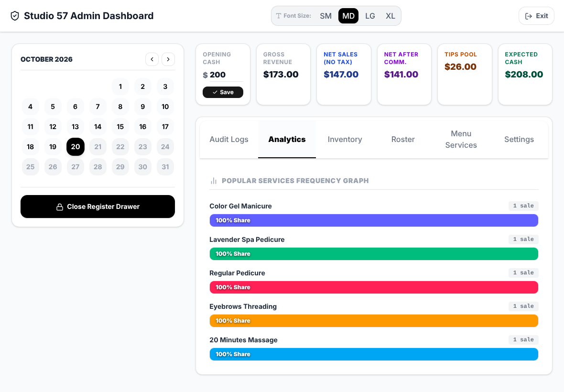Choose calendar day 13
Screen dimensions: 564x392
(76, 127)
